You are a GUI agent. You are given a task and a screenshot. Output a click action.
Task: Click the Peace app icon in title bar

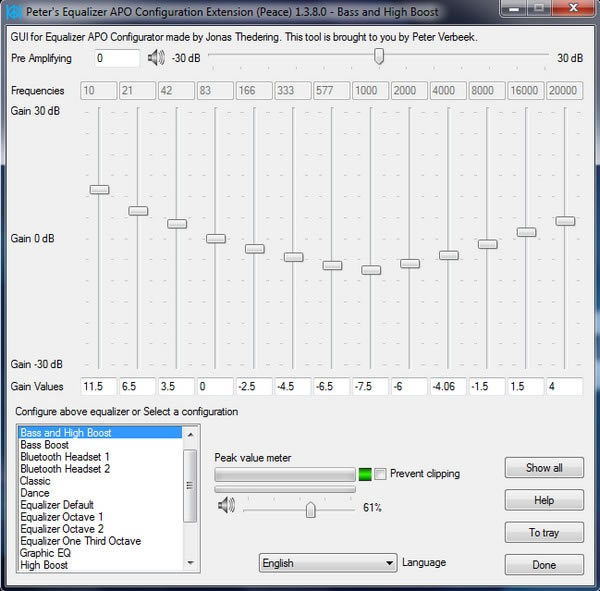coord(13,12)
